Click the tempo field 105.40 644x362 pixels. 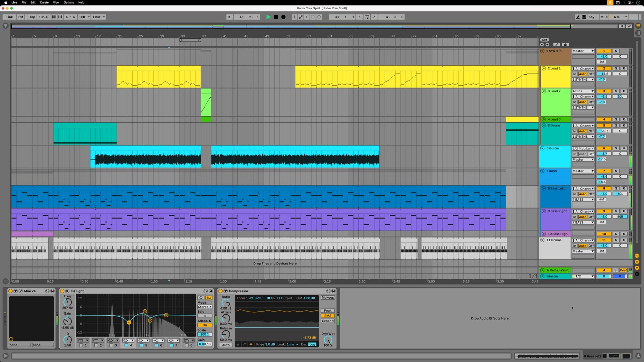tap(44, 17)
